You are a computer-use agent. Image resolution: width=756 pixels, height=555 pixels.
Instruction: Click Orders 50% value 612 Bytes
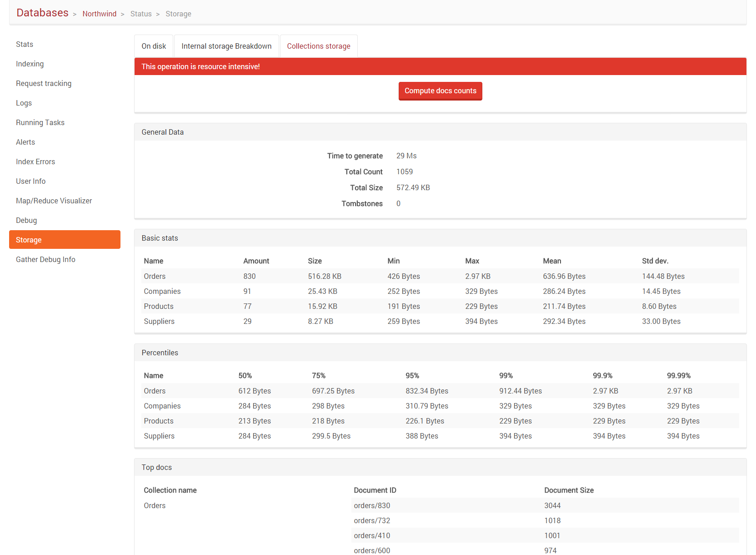tap(255, 391)
